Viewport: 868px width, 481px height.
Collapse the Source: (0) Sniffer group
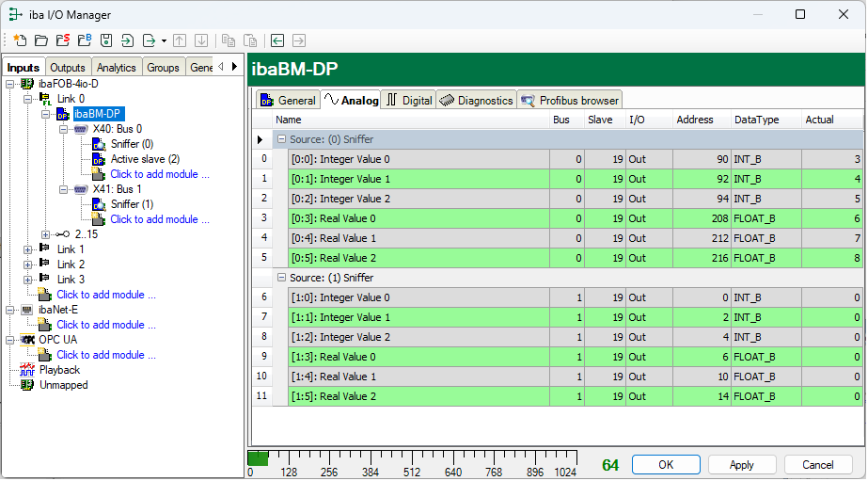click(281, 139)
